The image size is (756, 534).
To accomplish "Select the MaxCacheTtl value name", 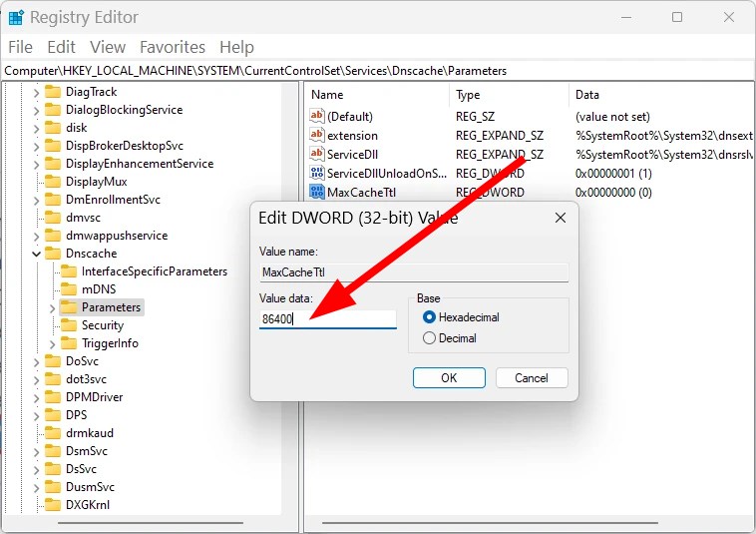I will click(x=362, y=193).
